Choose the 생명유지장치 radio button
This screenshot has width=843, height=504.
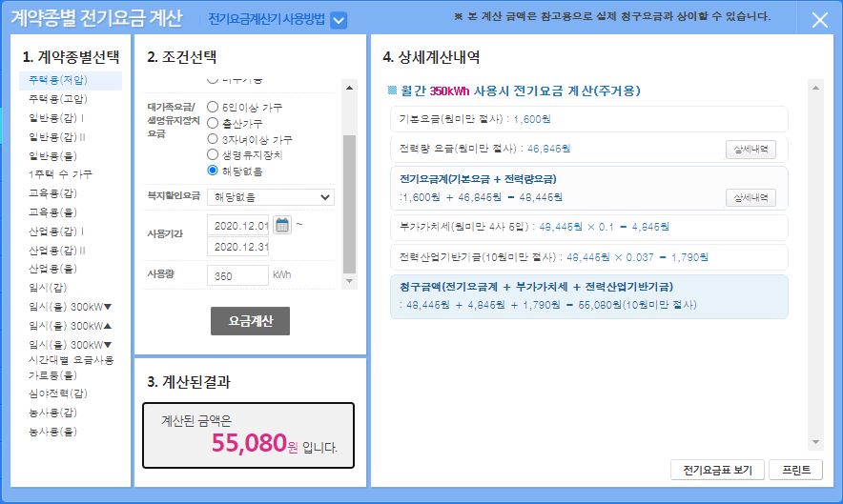click(213, 154)
